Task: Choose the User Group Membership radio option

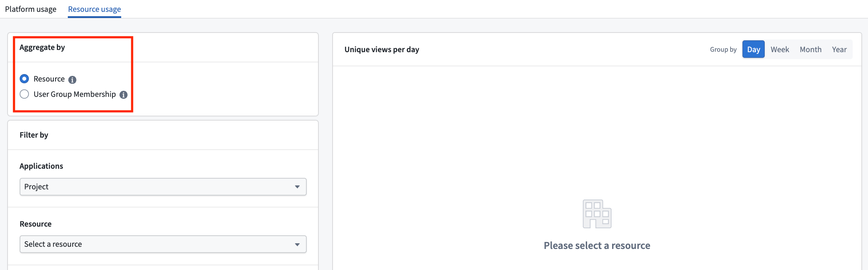Action: click(24, 94)
